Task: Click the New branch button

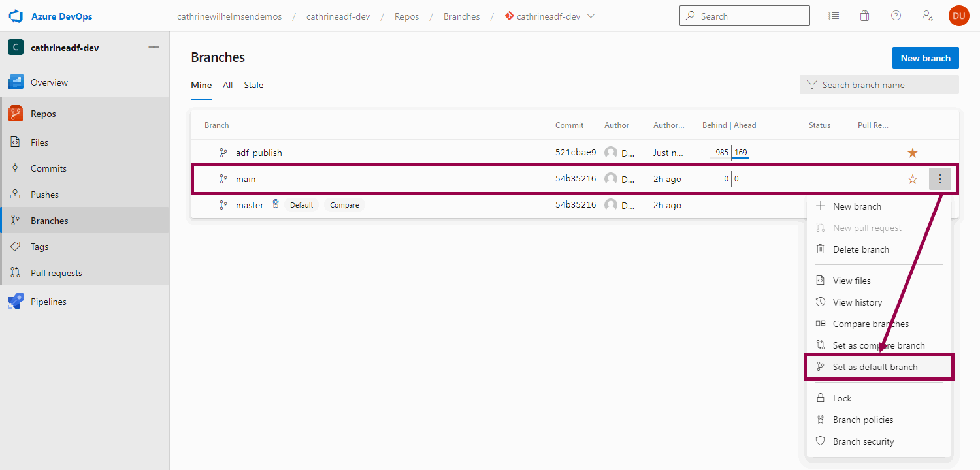Action: [925, 57]
